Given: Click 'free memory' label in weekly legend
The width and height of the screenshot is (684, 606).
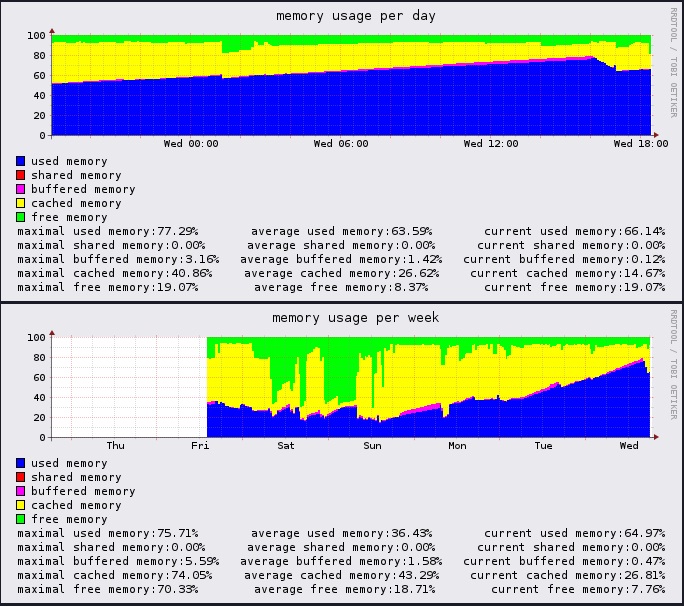Looking at the screenshot, I should coord(69,519).
